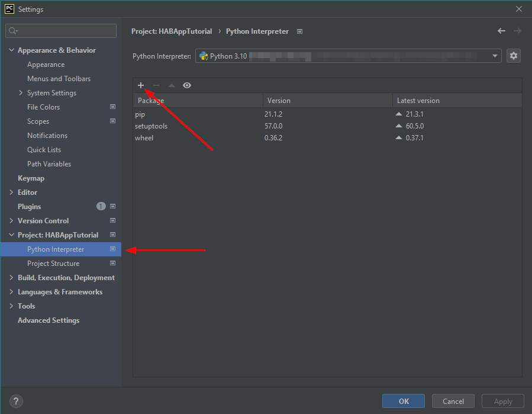Screen dimensions: 532x414
Task: Collapse Project: HABAppTutorial section
Action: click(11, 235)
